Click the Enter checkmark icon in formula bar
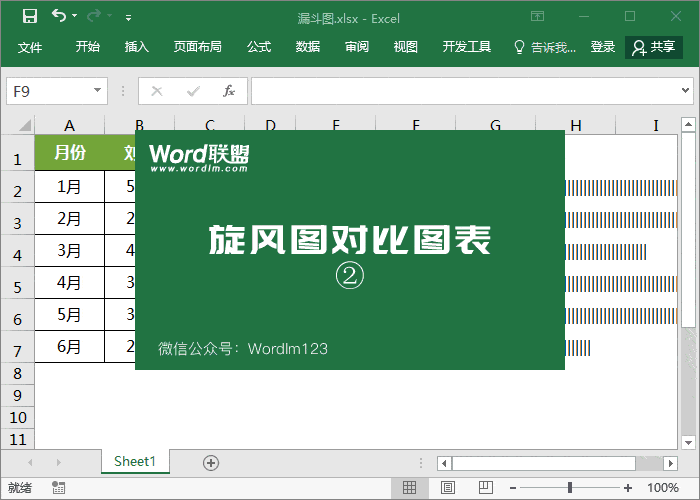Screen dimensions: 700x500 pyautogui.click(x=193, y=91)
